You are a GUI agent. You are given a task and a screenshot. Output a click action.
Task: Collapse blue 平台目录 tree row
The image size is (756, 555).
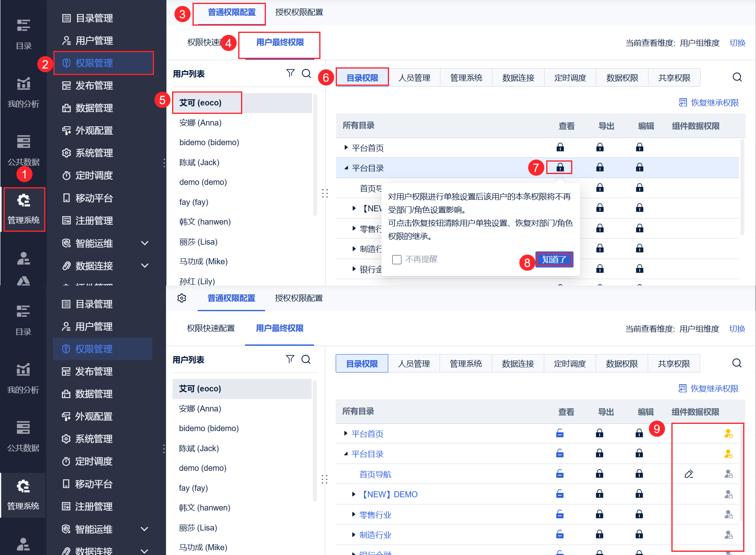point(345,454)
